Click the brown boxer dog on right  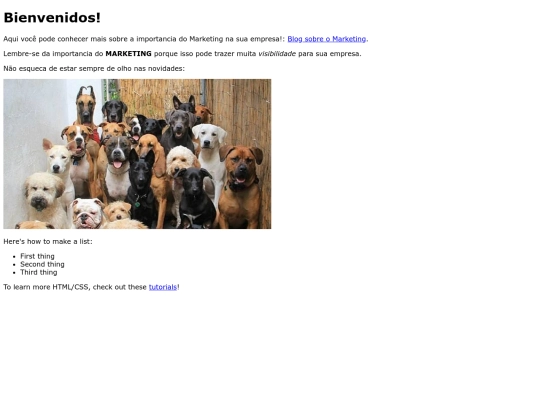pos(240,186)
